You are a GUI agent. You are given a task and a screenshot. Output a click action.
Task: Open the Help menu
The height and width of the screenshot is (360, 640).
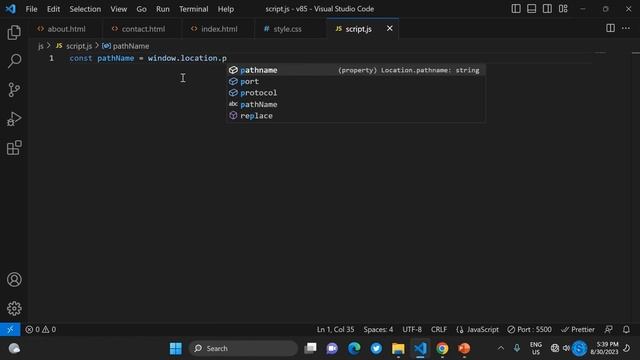[225, 9]
